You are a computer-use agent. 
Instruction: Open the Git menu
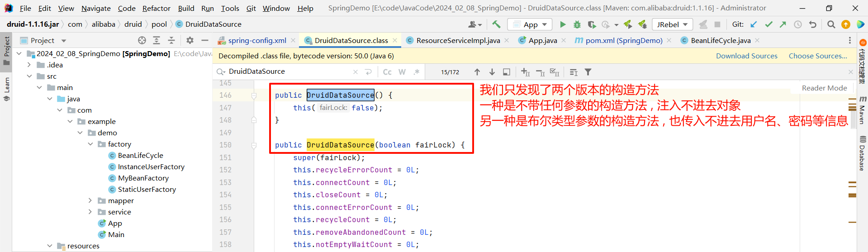tap(251, 8)
